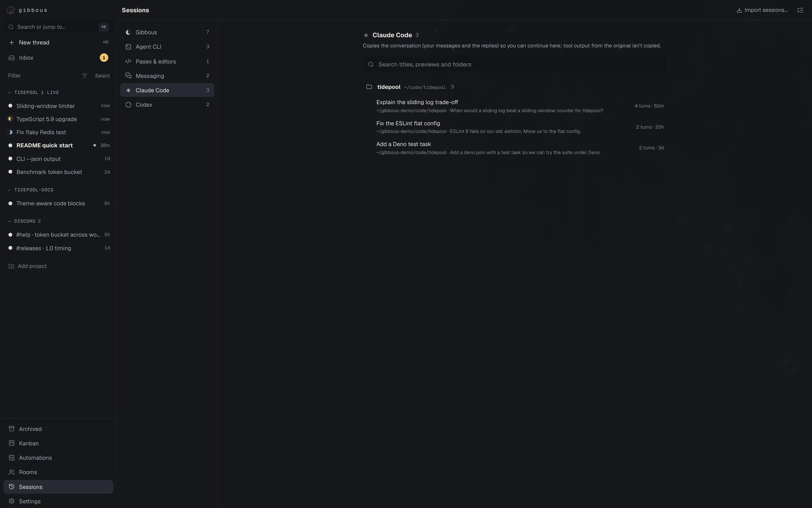The width and height of the screenshot is (812, 508).
Task: Click the Messaging chat bubbles icon
Action: tap(128, 76)
